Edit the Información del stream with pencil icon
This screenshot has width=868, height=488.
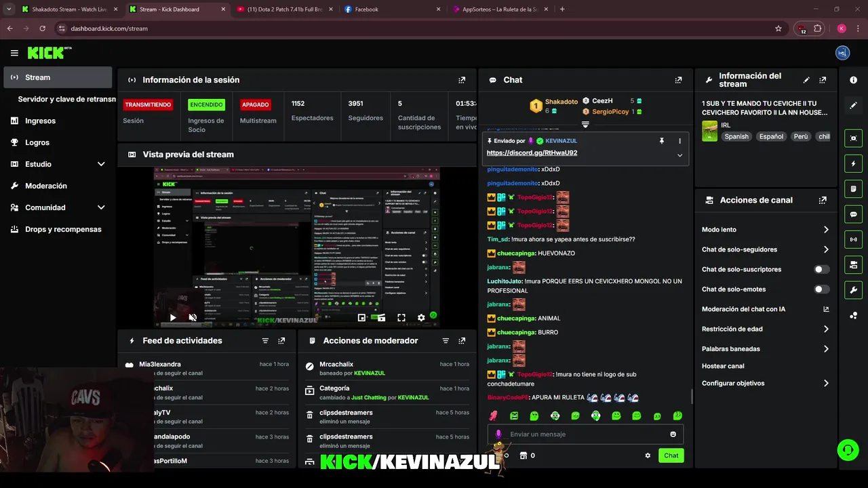806,80
